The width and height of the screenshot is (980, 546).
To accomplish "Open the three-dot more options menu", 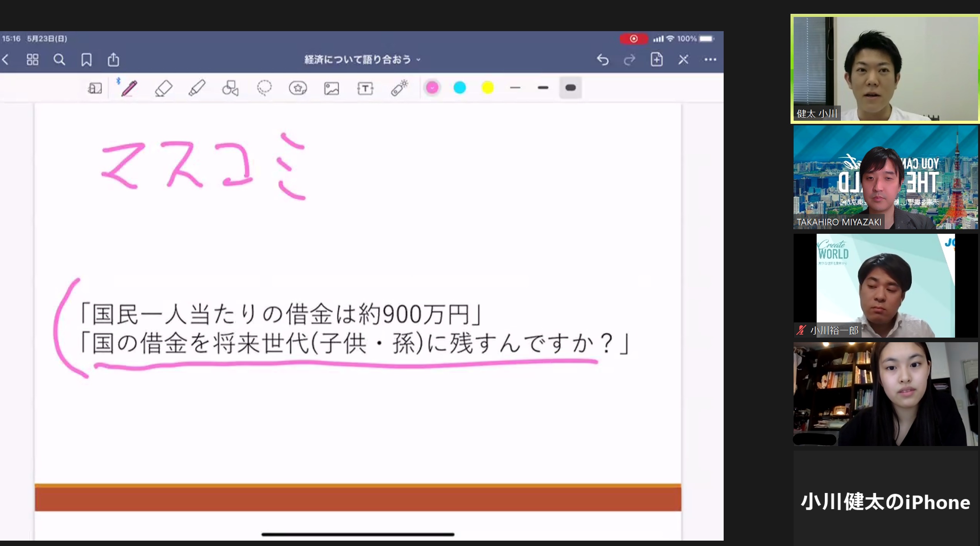I will (x=710, y=60).
